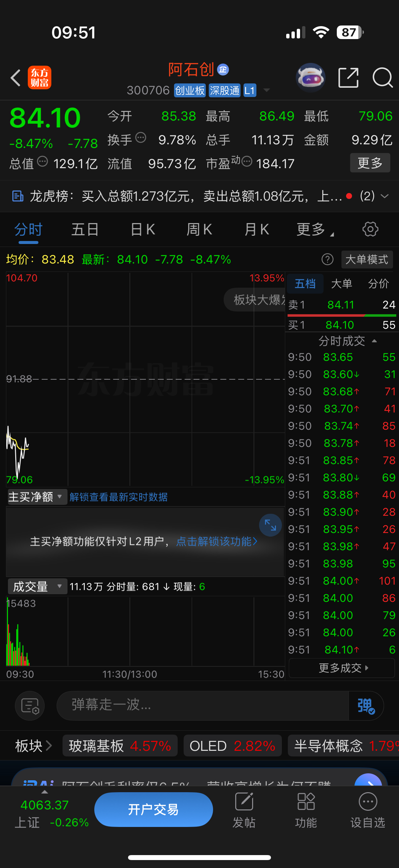Tap the 买1 84.10 order row

(342, 325)
